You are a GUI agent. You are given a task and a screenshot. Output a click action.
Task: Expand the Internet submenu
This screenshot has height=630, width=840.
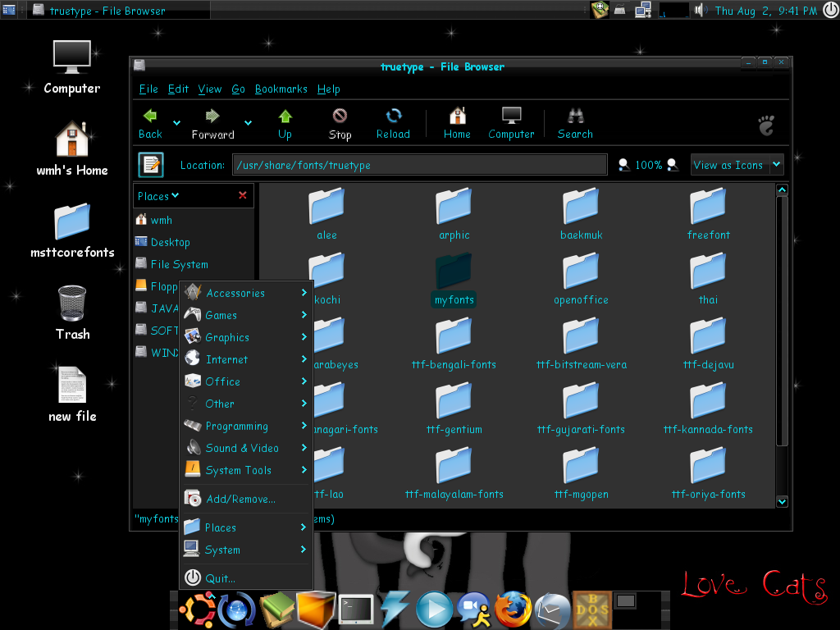pos(246,359)
